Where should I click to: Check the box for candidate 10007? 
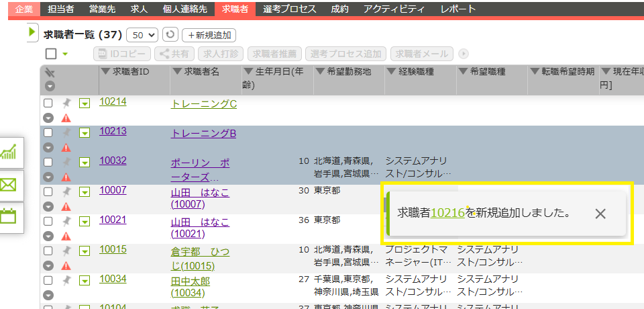(48, 192)
